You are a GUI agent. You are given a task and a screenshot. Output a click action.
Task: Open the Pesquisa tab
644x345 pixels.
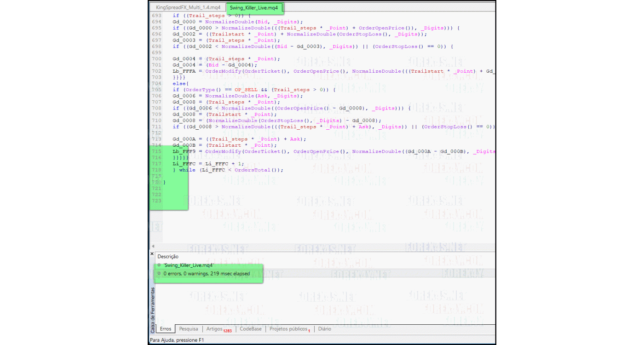click(189, 328)
